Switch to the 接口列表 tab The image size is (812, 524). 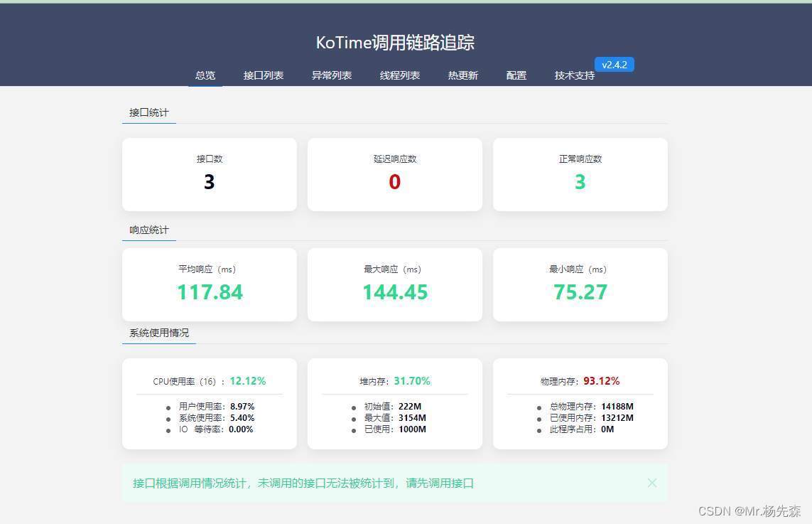[263, 75]
